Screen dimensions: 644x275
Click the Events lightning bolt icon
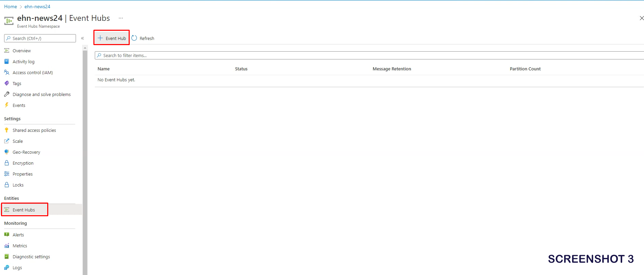[x=7, y=105]
